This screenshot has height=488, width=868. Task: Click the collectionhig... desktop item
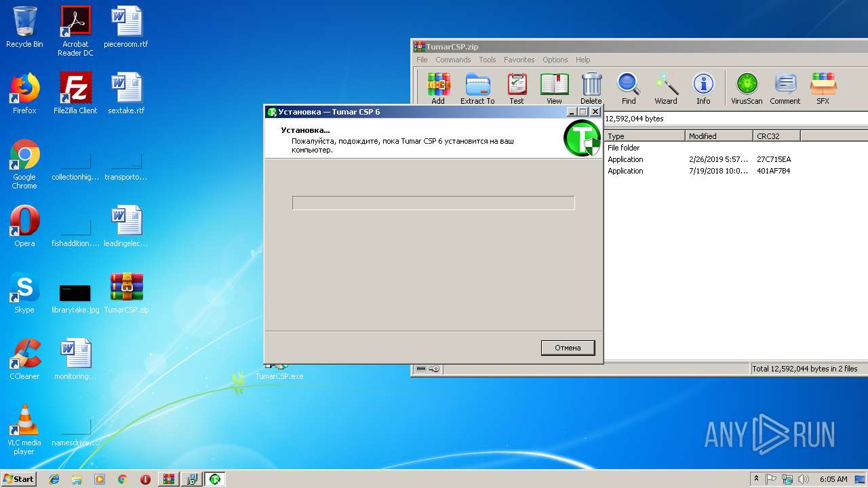[75, 165]
